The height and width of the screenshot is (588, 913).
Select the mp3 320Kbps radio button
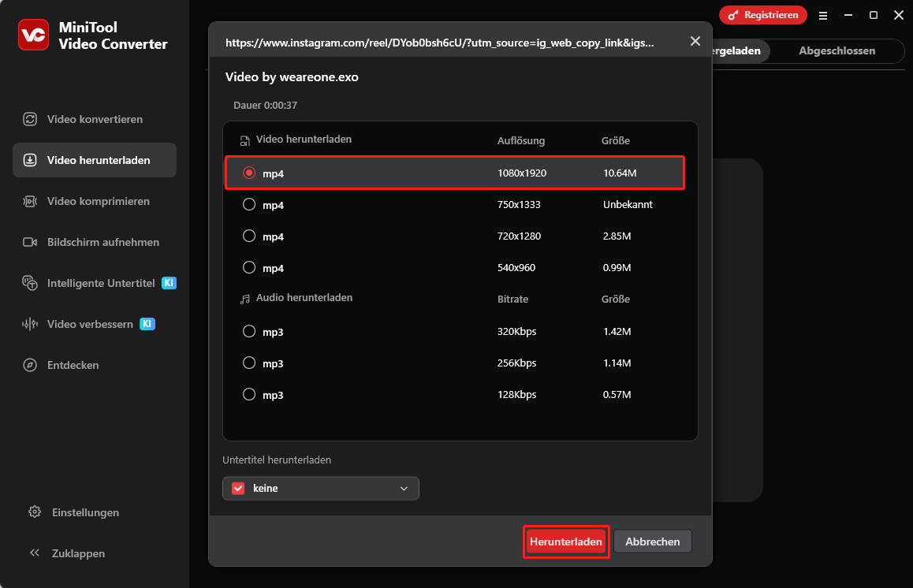pos(249,331)
